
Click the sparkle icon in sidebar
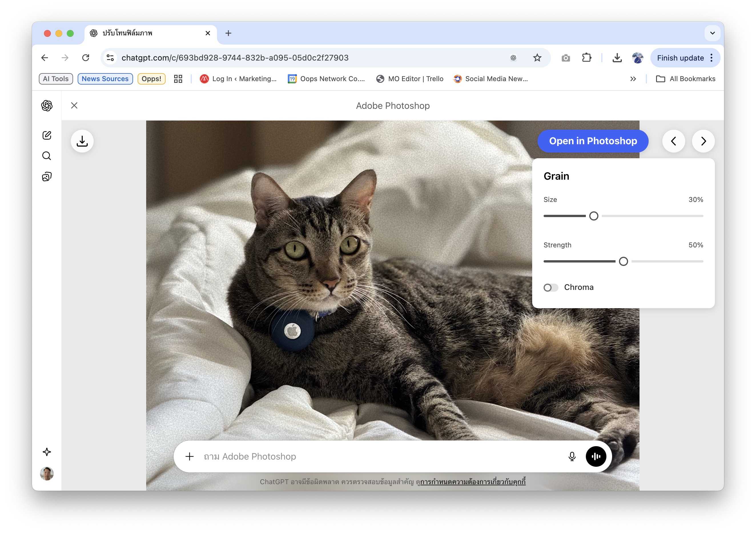[x=47, y=452]
